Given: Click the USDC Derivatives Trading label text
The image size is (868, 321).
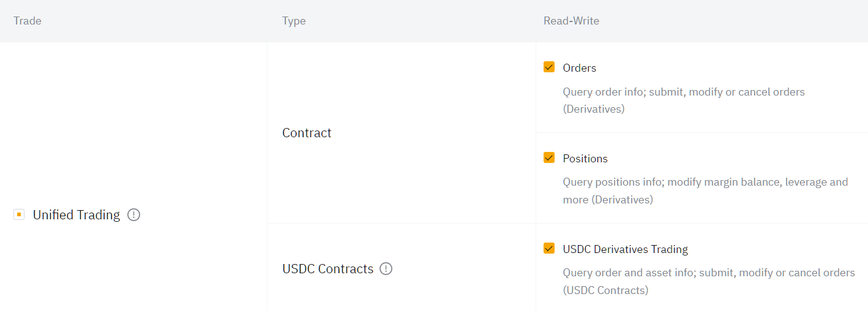Looking at the screenshot, I should [x=625, y=249].
